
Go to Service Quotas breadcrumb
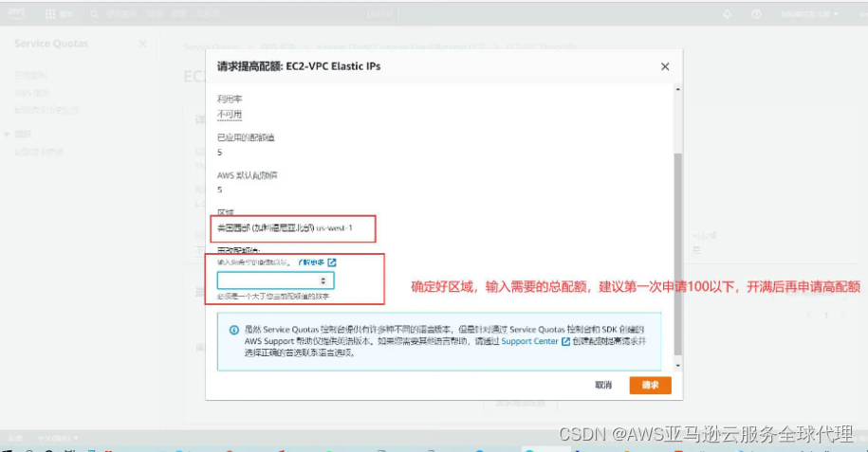point(211,47)
